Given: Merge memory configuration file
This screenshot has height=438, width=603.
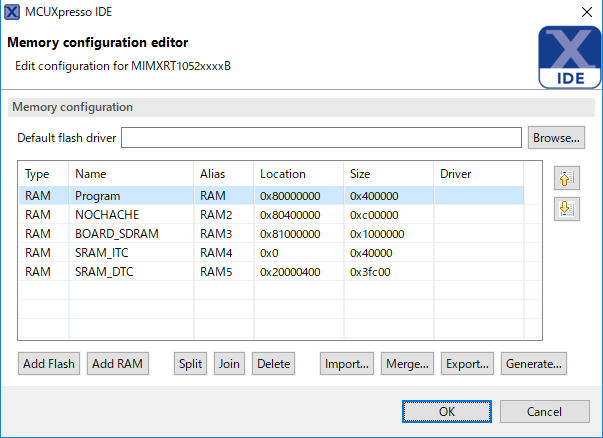Looking at the screenshot, I should point(407,364).
